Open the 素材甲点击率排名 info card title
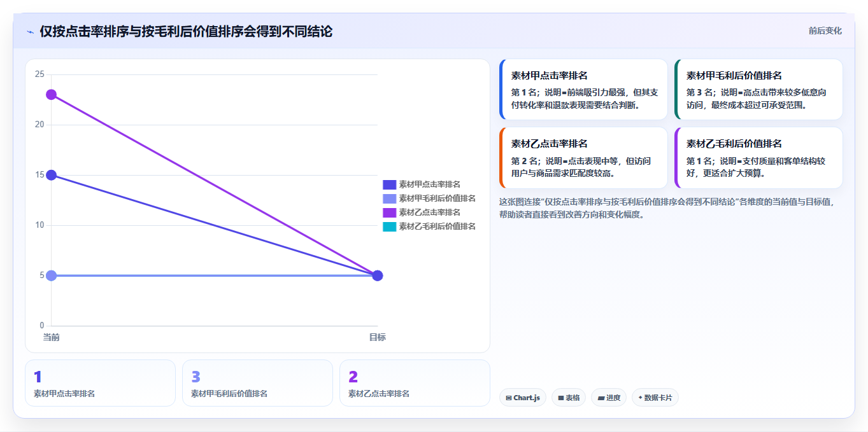Viewport: 868px width, 432px height. pos(550,76)
